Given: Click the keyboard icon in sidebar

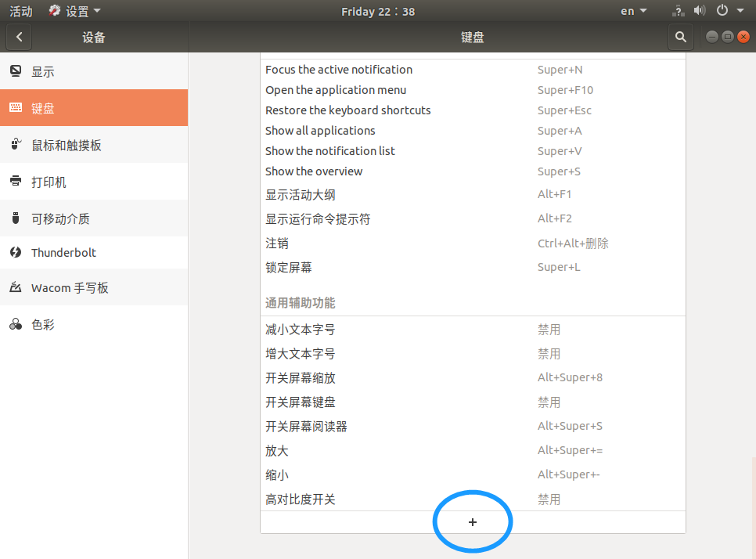Looking at the screenshot, I should pos(16,107).
